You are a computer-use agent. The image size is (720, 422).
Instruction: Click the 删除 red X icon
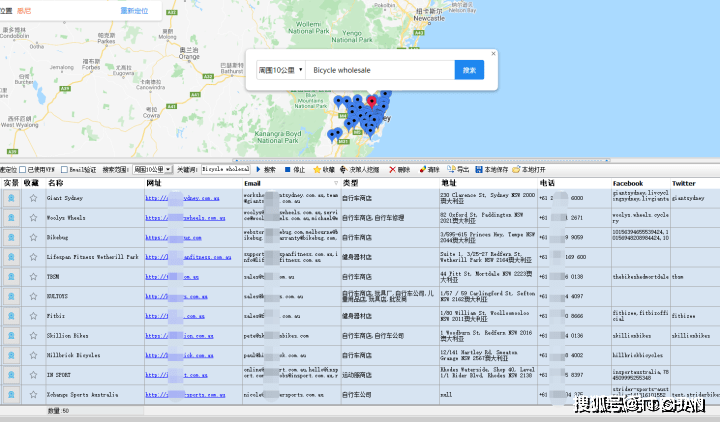point(392,170)
